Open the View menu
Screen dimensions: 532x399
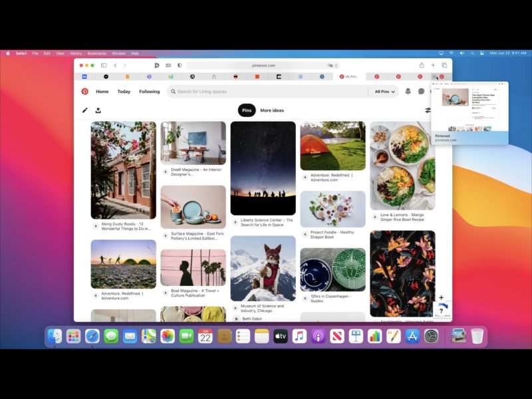coord(60,53)
